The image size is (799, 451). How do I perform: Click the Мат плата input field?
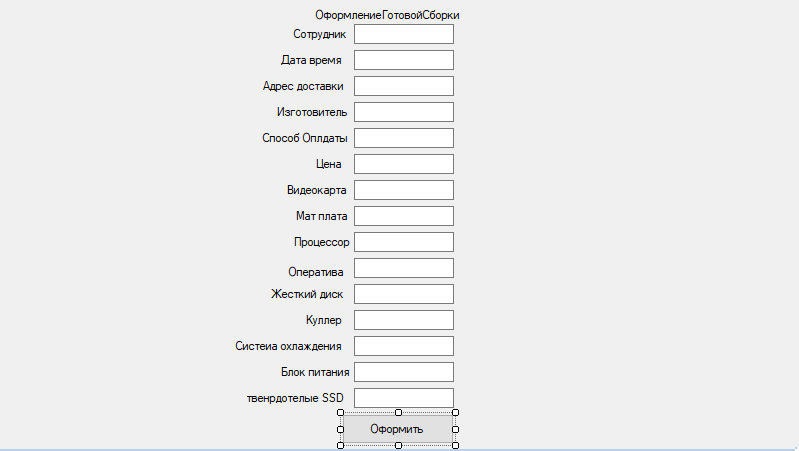[404, 216]
